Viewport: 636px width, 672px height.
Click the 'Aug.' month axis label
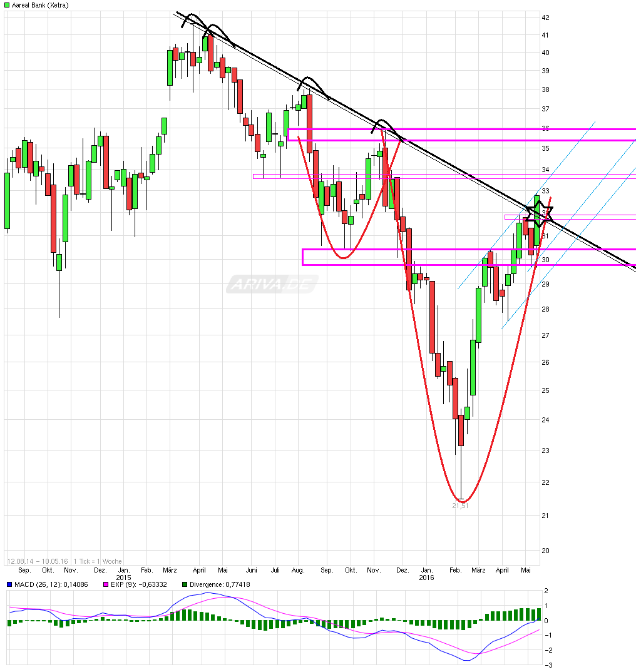point(298,571)
